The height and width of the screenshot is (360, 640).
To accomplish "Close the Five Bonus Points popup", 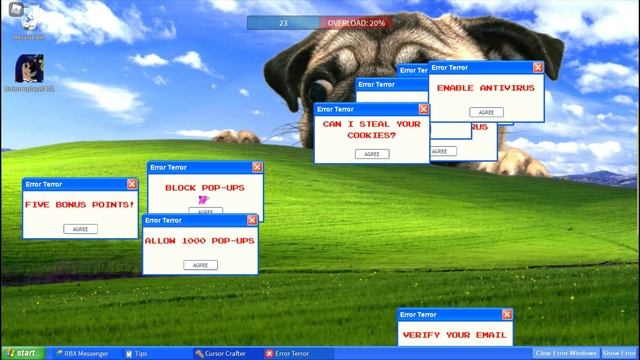I will click(132, 184).
